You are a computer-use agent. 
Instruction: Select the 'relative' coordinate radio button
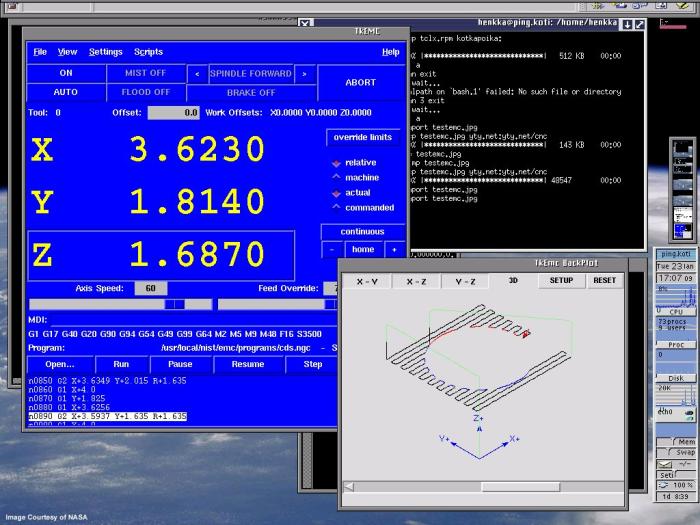pos(337,162)
